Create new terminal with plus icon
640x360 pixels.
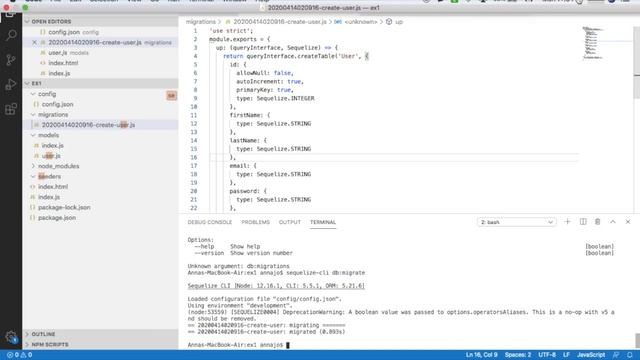click(567, 222)
